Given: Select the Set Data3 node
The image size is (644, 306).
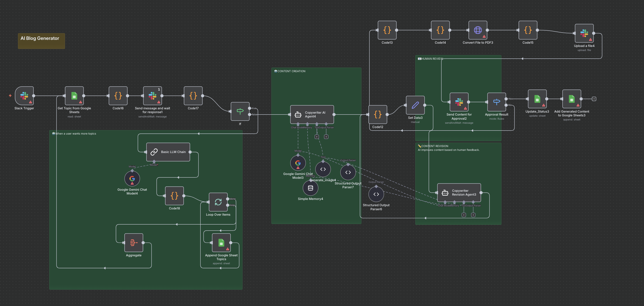Looking at the screenshot, I should click(x=415, y=106).
